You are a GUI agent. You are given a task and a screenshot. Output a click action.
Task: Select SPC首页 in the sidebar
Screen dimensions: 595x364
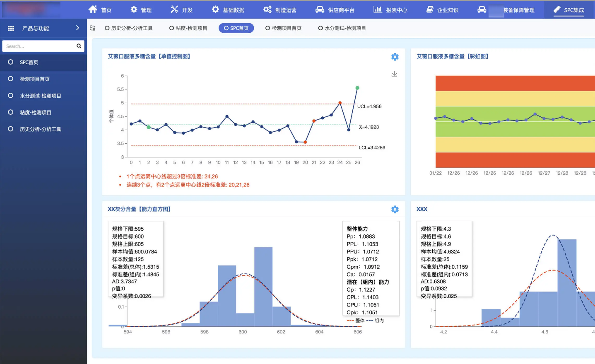(29, 63)
